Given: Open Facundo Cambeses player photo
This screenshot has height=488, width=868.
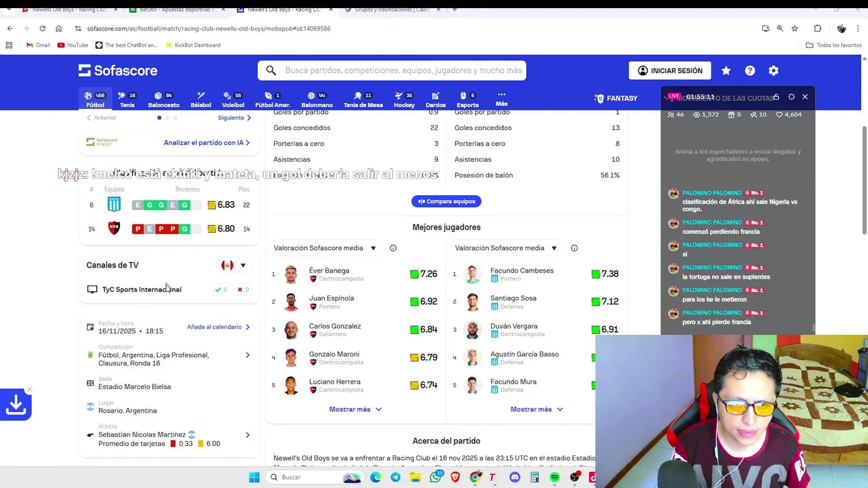Looking at the screenshot, I should coord(473,274).
